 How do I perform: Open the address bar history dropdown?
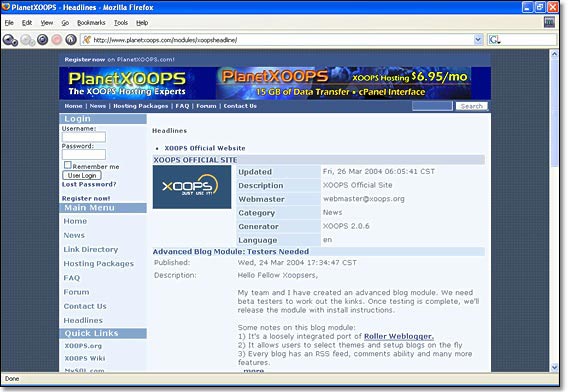pos(478,39)
